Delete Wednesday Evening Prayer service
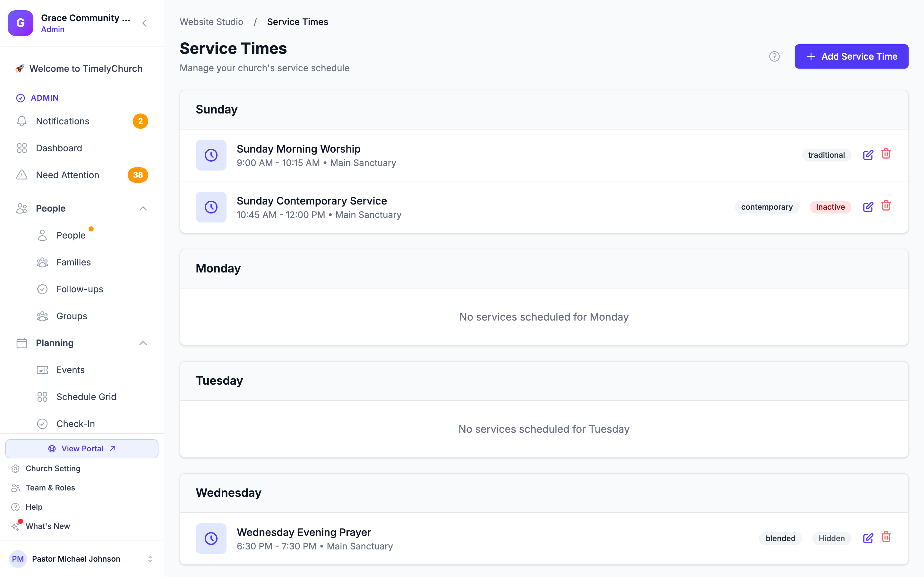Screen dimensions: 924x577 [886, 537]
